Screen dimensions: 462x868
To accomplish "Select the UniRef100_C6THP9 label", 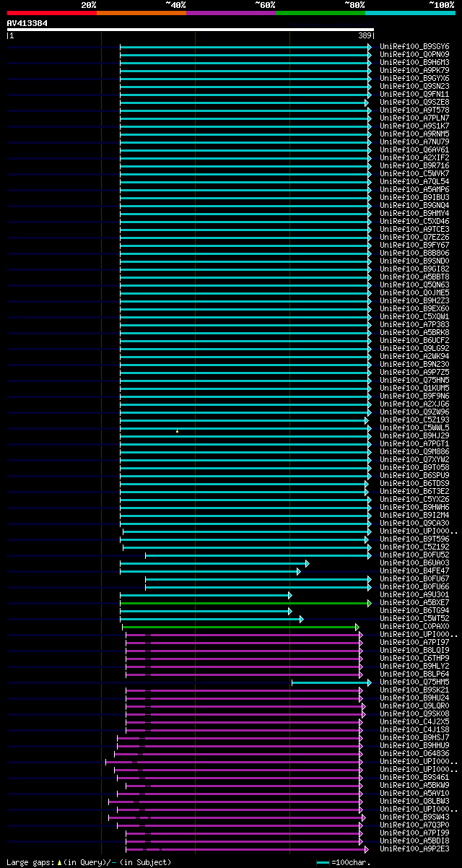I will [x=414, y=658].
